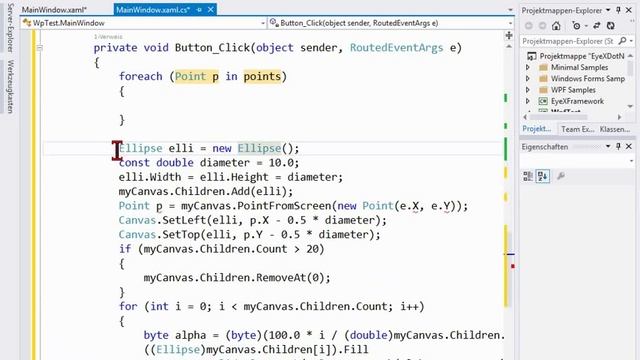The width and height of the screenshot is (640, 360).
Task: Close the Projektmappen-Explorer panel
Action: 629,10
